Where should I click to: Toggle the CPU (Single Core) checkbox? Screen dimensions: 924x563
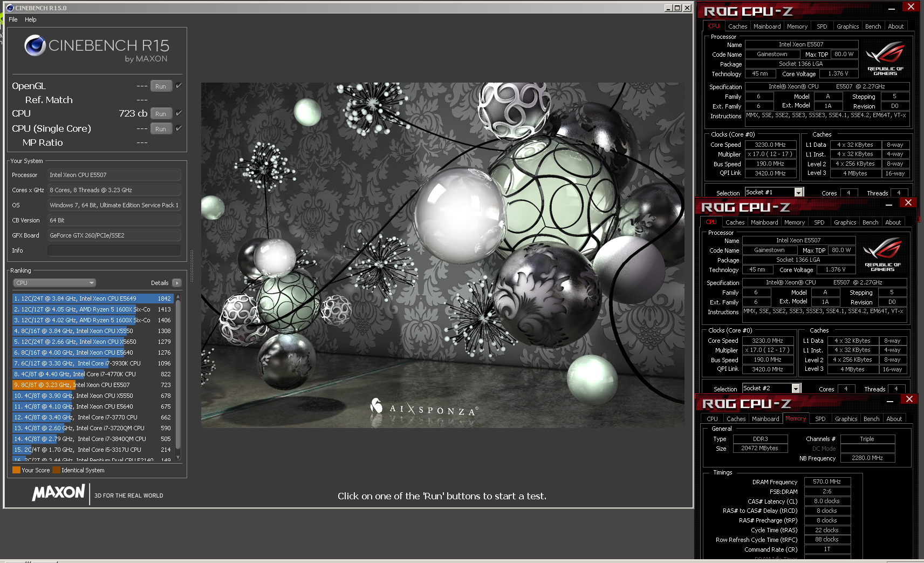click(x=179, y=128)
